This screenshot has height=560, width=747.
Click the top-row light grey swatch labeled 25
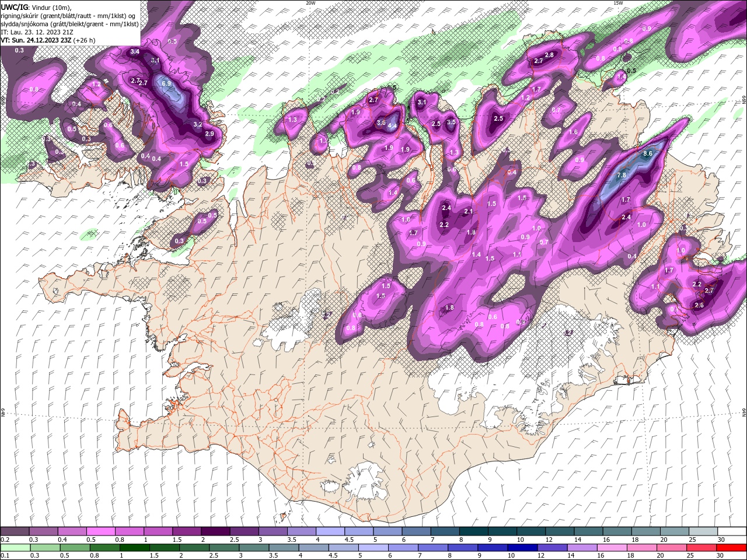coord(703,531)
